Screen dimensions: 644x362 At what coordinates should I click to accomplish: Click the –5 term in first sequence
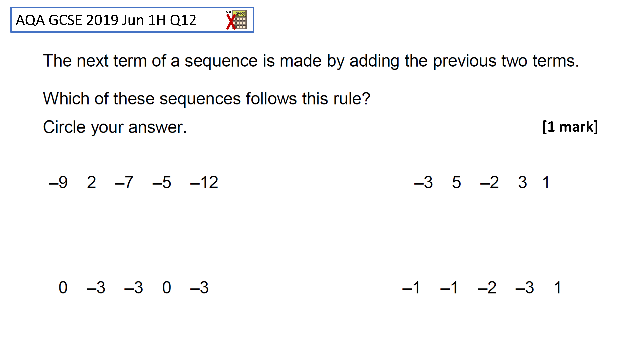pyautogui.click(x=162, y=182)
